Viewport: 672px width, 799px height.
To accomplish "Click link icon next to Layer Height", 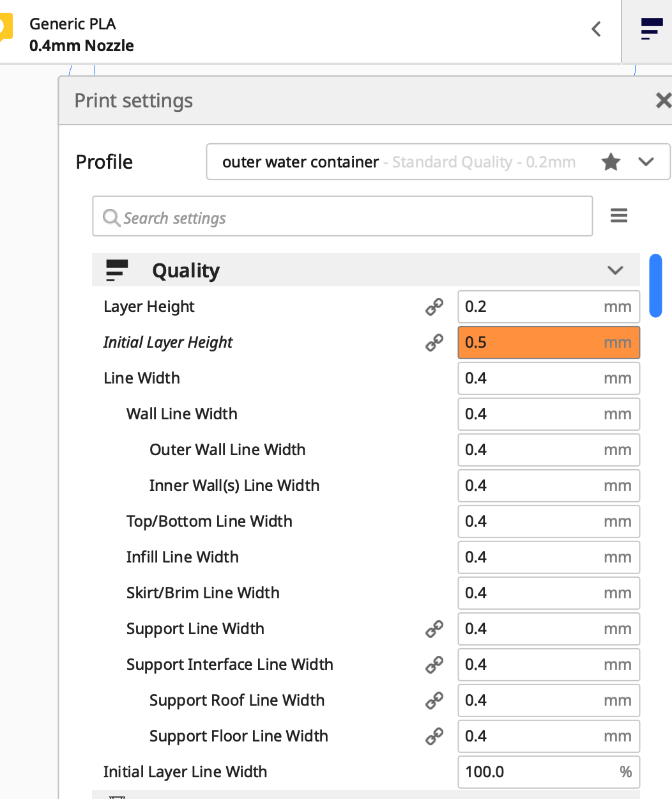I will pos(434,307).
